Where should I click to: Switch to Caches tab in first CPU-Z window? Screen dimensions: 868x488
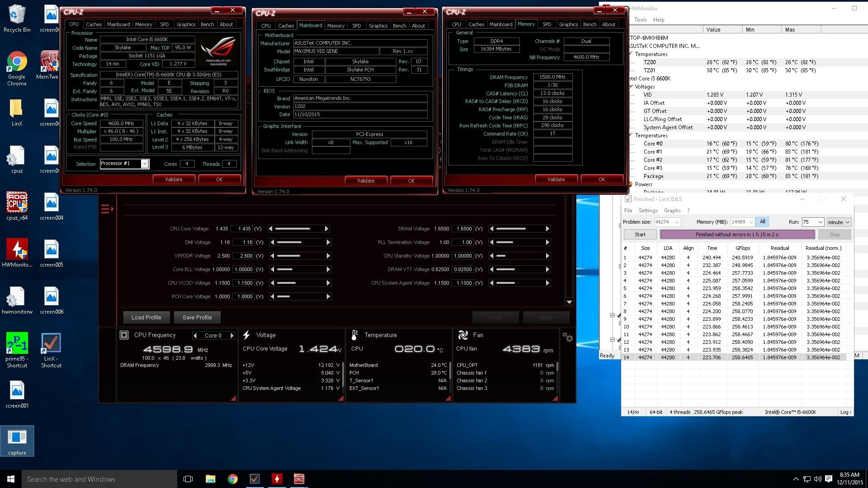click(x=94, y=24)
